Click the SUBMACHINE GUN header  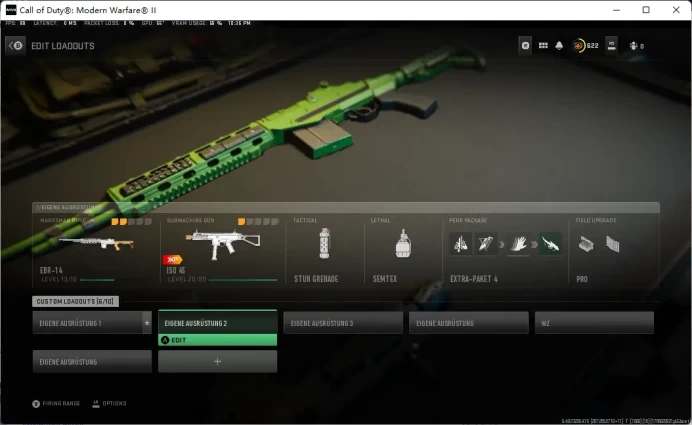click(190, 220)
